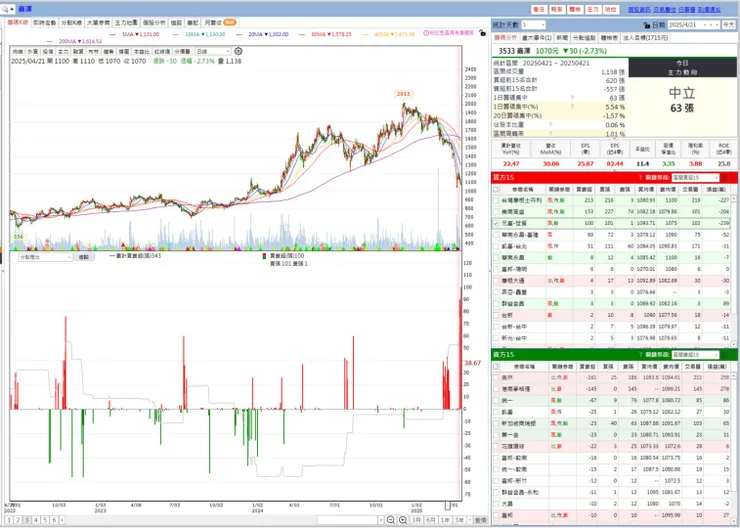This screenshot has height=528, width=740.
Task: Switch to the 個股分析 tab
Action: 154,22
